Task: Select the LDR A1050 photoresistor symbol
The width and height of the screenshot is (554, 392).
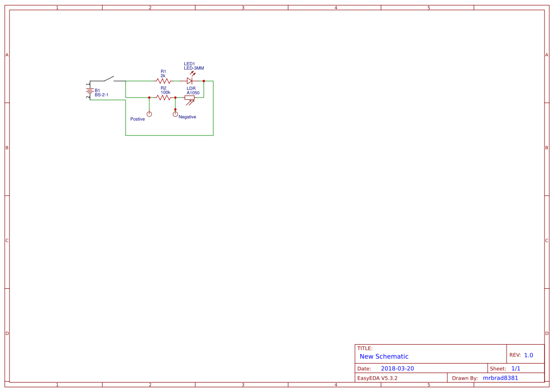Action: pyautogui.click(x=190, y=98)
